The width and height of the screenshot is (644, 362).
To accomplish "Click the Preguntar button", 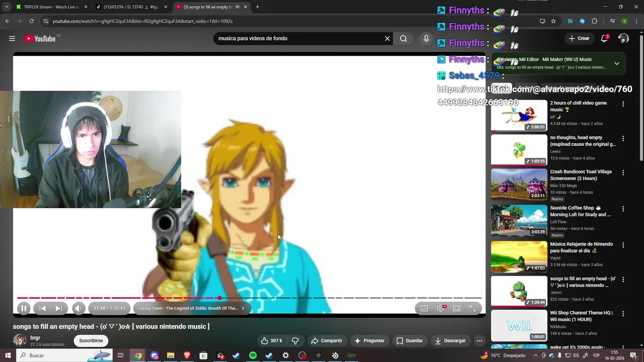I will [369, 340].
